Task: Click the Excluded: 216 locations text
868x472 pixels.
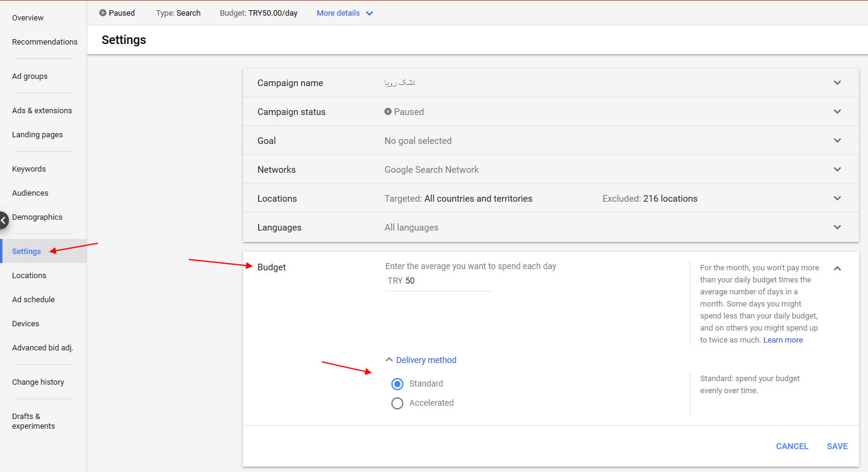Action: [650, 199]
